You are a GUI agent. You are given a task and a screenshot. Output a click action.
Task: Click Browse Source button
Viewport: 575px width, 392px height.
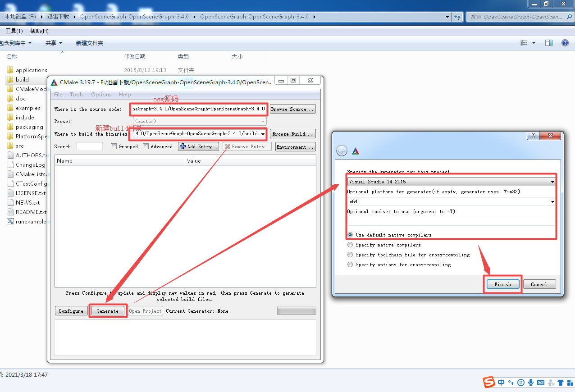click(x=293, y=109)
